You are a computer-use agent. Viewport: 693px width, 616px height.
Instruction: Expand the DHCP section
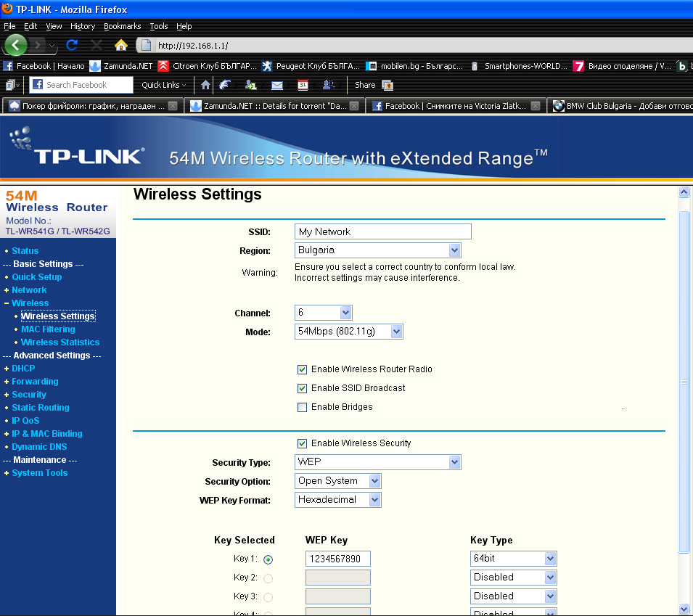[23, 368]
